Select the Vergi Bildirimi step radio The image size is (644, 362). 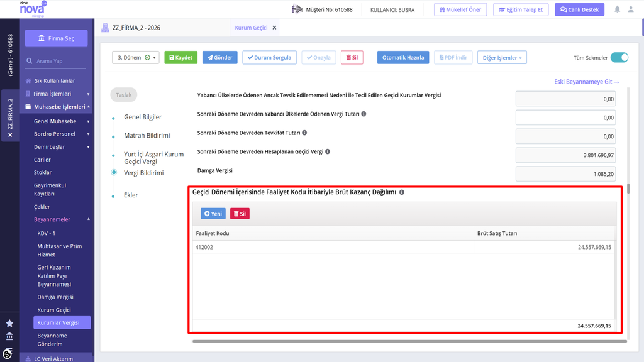[114, 172]
